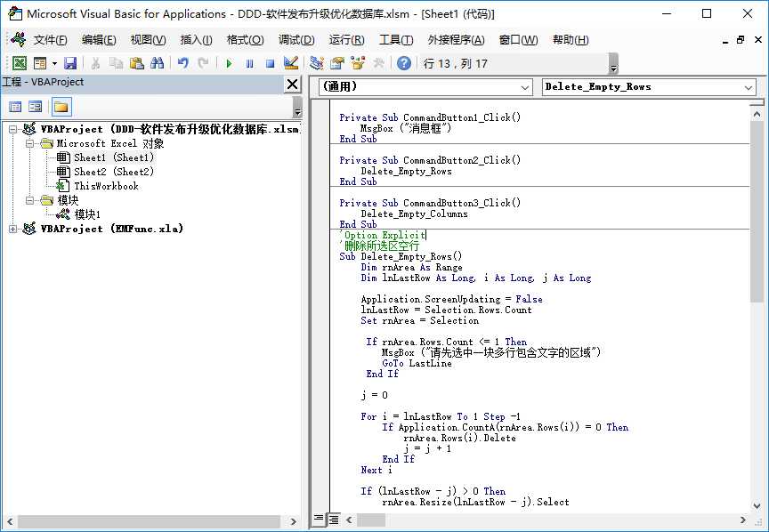Restore the inner code window
The image size is (769, 532).
tap(741, 40)
